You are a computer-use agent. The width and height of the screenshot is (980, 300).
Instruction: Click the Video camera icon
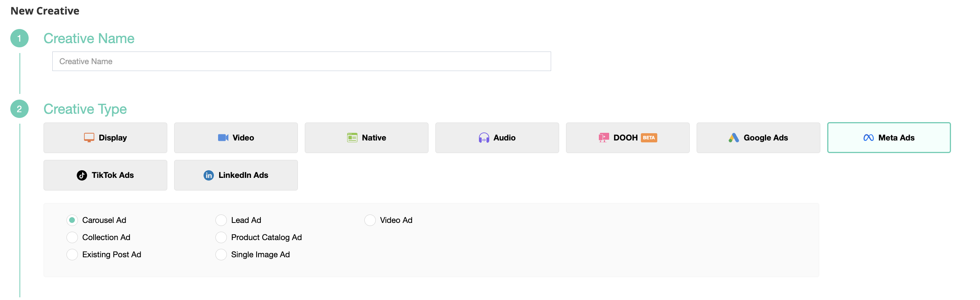tap(223, 138)
